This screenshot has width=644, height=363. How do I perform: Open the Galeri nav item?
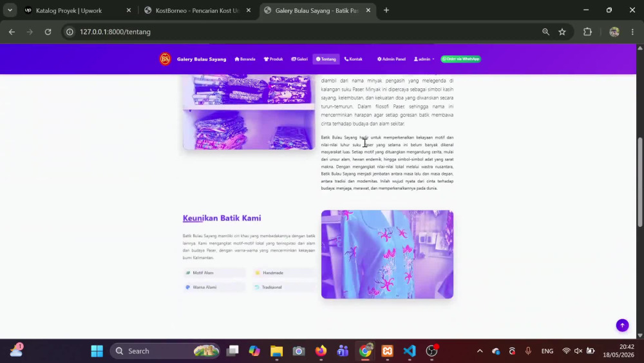click(299, 59)
